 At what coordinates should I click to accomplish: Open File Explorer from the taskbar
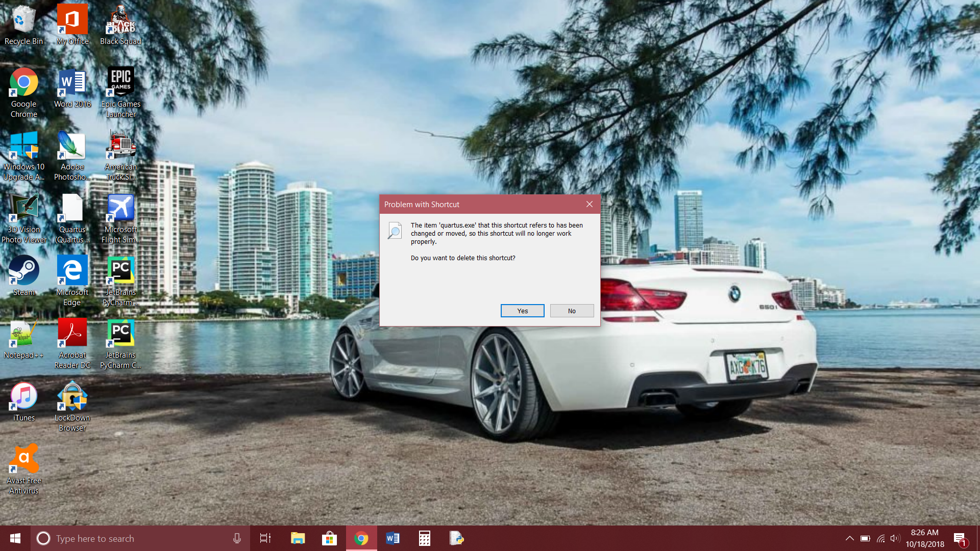click(298, 538)
